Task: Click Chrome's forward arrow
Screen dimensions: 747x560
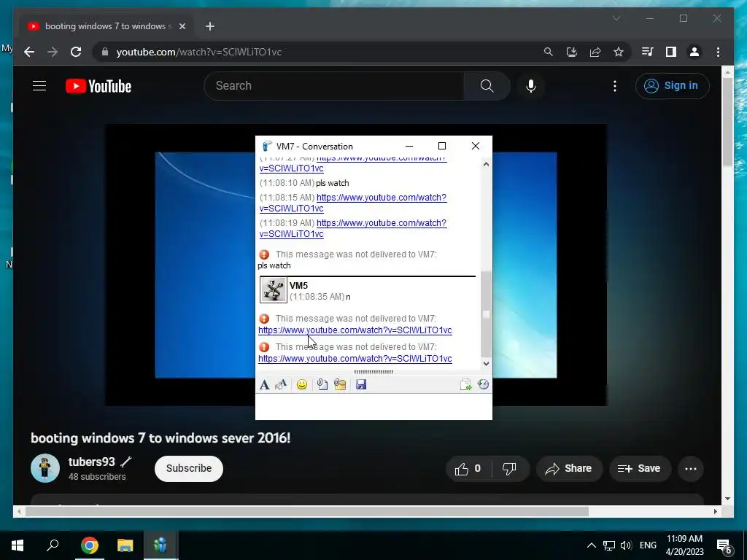Action: pos(53,52)
